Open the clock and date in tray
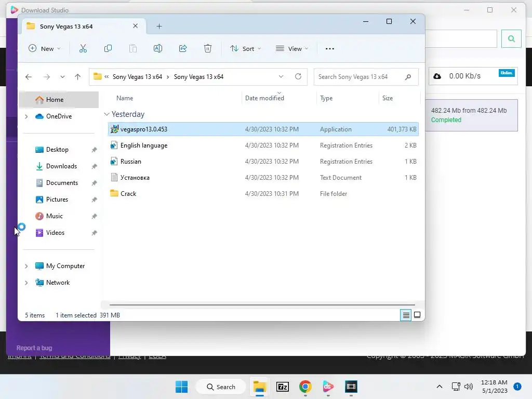532x399 pixels. [495, 387]
